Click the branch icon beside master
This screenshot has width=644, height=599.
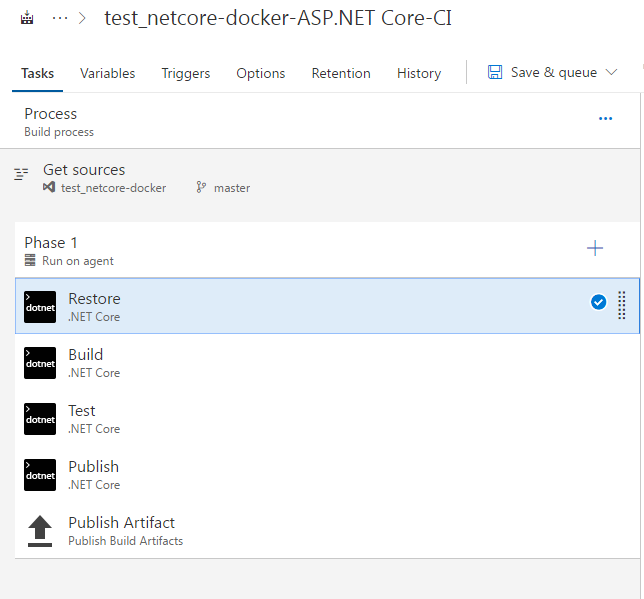point(201,187)
